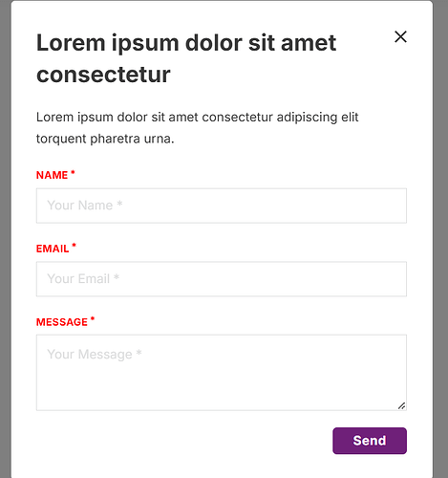This screenshot has width=448, height=478.
Task: Submit the form with the Send button
Action: (x=370, y=441)
